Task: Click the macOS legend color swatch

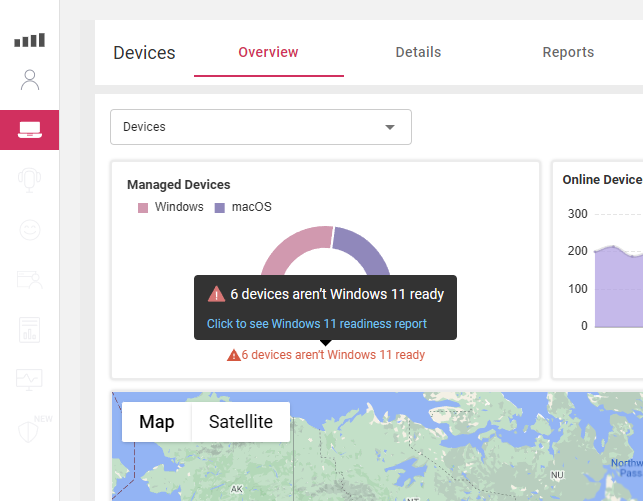Action: (219, 208)
